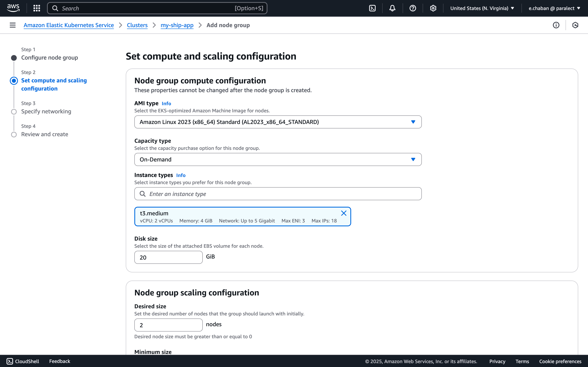Open account settings gear
Screen dimensions: 588x367
click(433, 8)
